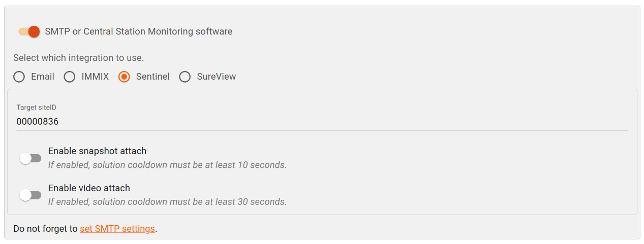Enable the snapshot attach toggle switch
Image resolution: width=644 pixels, height=244 pixels.
coord(30,158)
